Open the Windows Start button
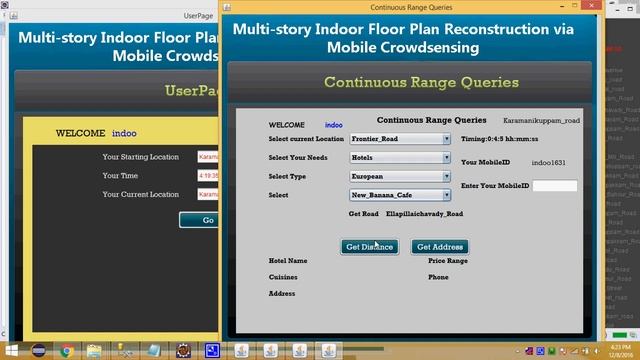 click(11, 351)
